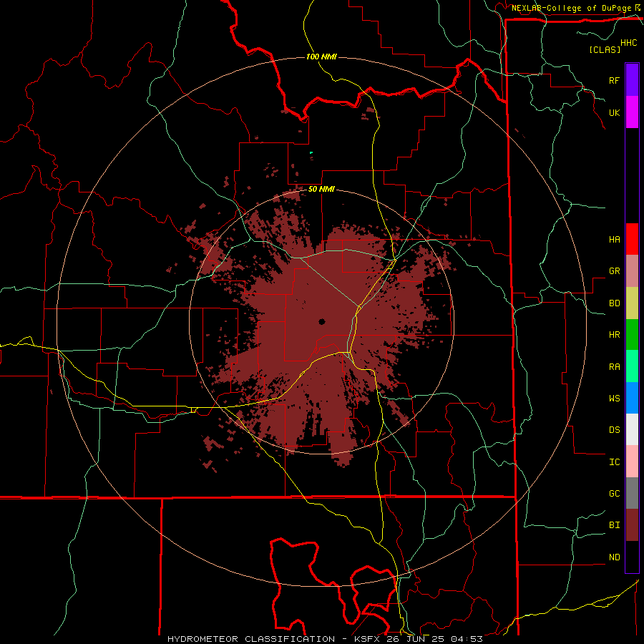Image resolution: width=644 pixels, height=644 pixels.
Task: Click the magenta UK legend swatch
Action: pos(632,112)
